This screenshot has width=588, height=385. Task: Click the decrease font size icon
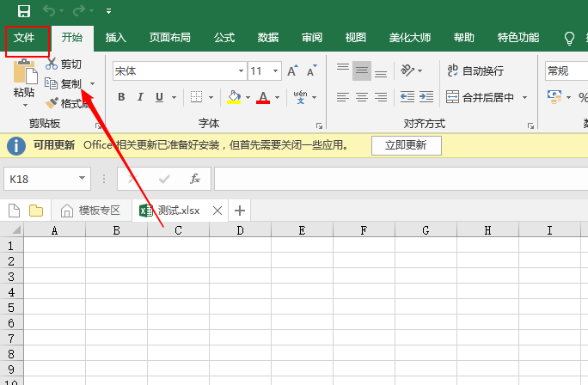pyautogui.click(x=312, y=70)
